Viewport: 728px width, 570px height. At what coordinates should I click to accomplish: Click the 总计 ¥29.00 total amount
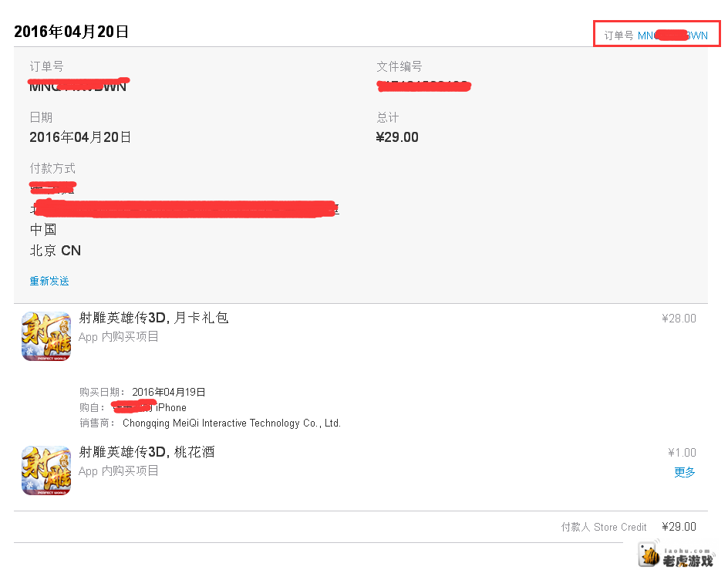coord(397,137)
